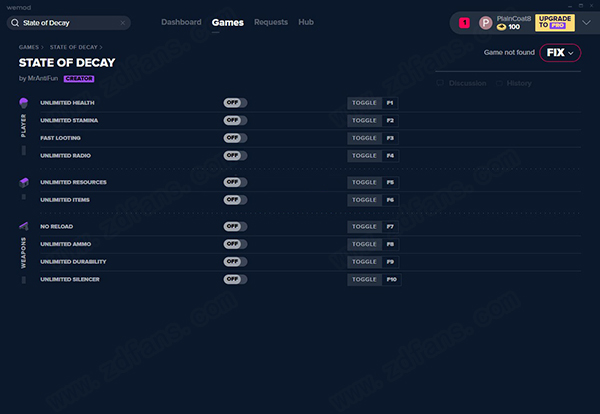Toggle Unlimited Health switch
Viewport: 600px width, 414px height.
tap(235, 103)
